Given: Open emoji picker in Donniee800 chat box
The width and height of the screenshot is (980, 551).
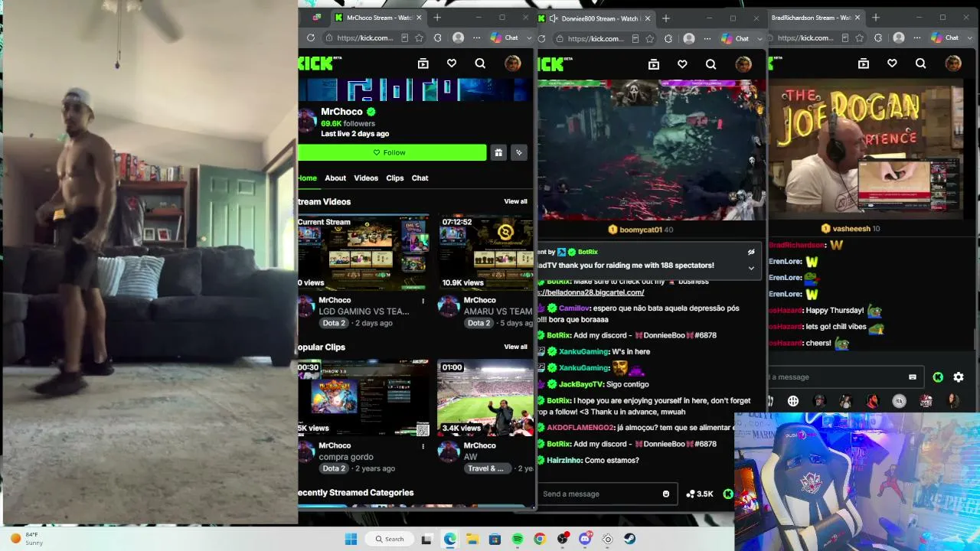Looking at the screenshot, I should 666,494.
